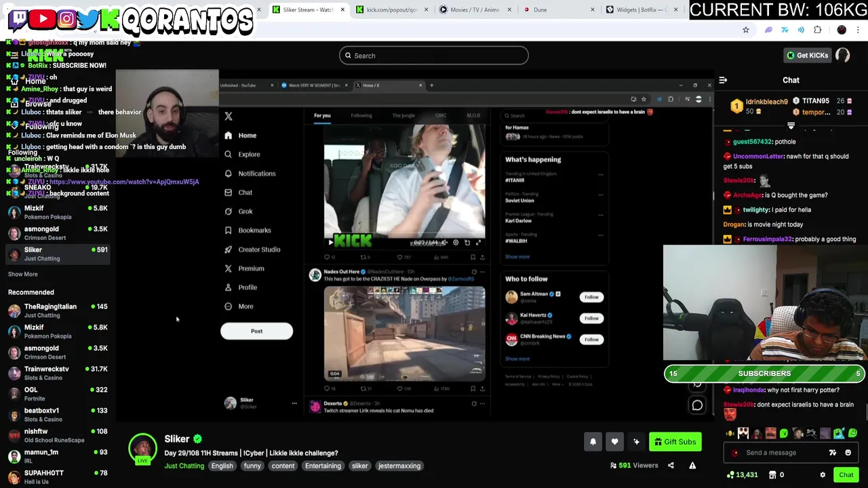Viewport: 868px width, 488px height.
Task: Toggle follow with the heart button
Action: (x=614, y=442)
